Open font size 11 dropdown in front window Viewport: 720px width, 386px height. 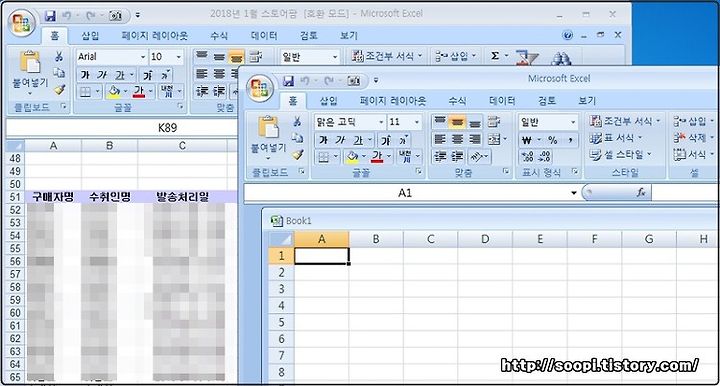416,122
